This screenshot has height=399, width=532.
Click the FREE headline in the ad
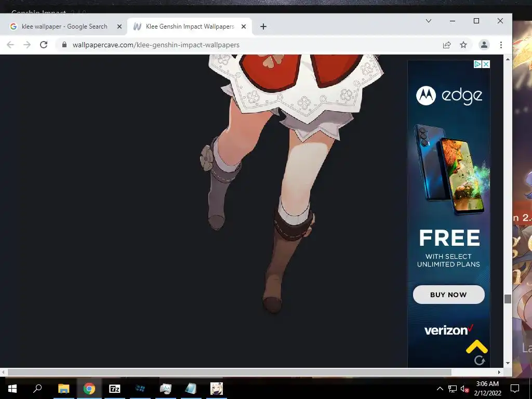(x=449, y=238)
